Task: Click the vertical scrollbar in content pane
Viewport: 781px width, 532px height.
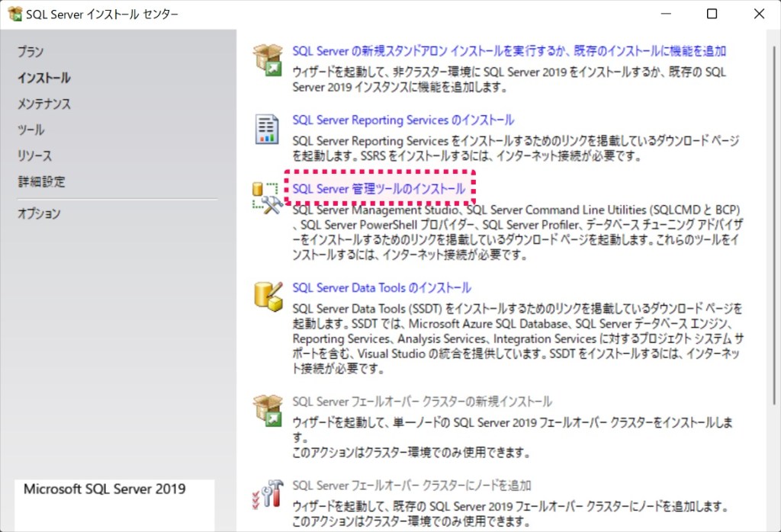Action: pyautogui.click(x=773, y=224)
